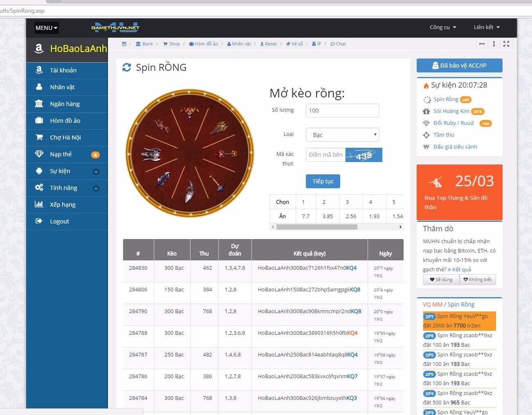Click the odds table horizontal scrollbar

317,227
